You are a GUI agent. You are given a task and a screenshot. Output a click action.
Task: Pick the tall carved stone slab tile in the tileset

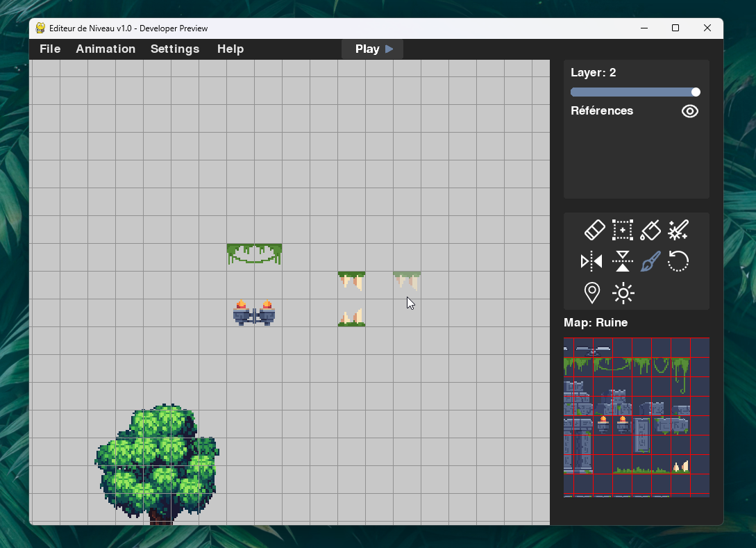point(641,435)
